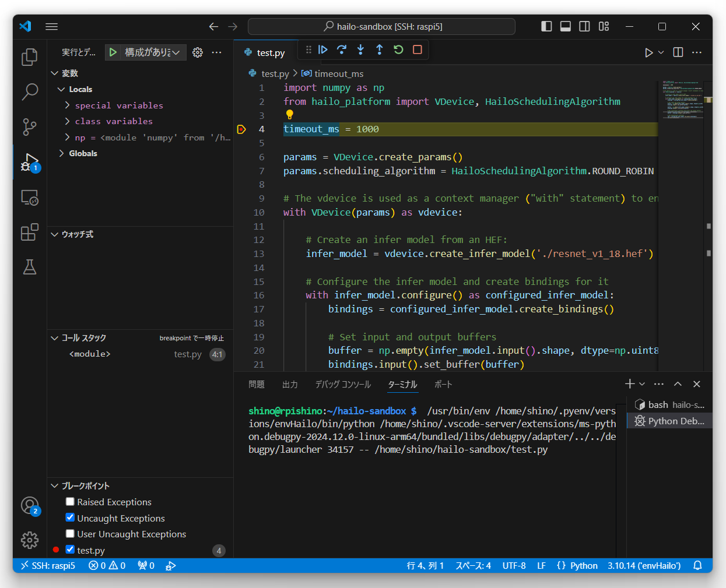
Task: Enable the Raised Exceptions breakpoint
Action: tap(70, 501)
